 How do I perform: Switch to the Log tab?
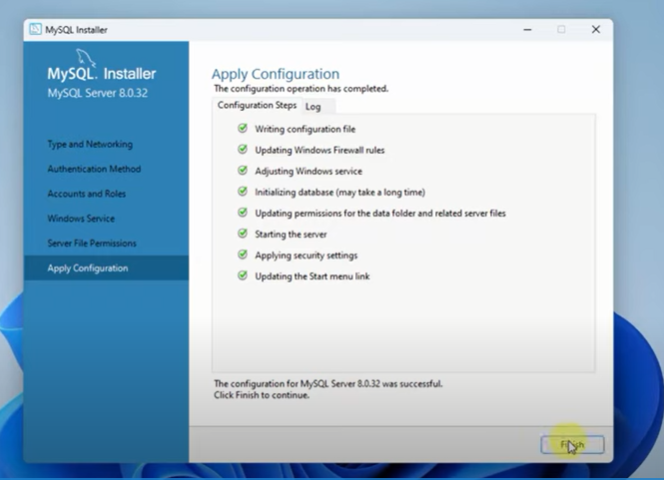pos(313,107)
